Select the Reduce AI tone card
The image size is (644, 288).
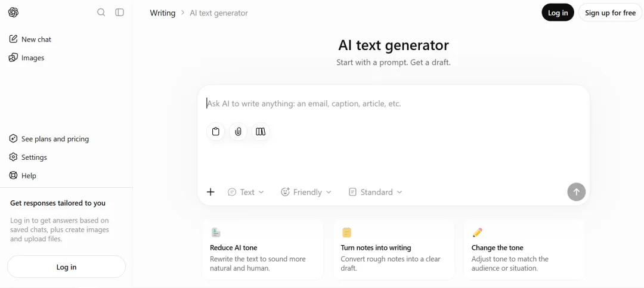click(x=263, y=250)
